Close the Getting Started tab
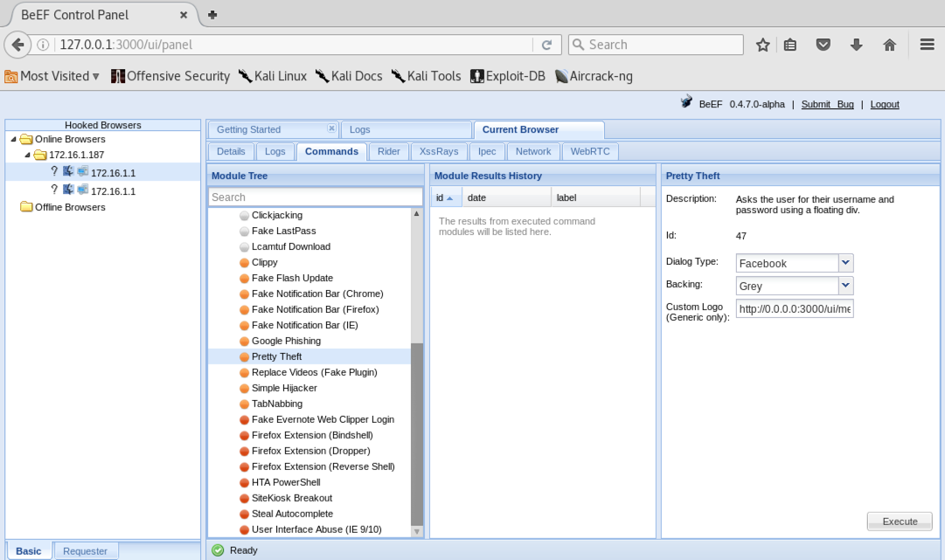The image size is (945, 560). coord(331,128)
